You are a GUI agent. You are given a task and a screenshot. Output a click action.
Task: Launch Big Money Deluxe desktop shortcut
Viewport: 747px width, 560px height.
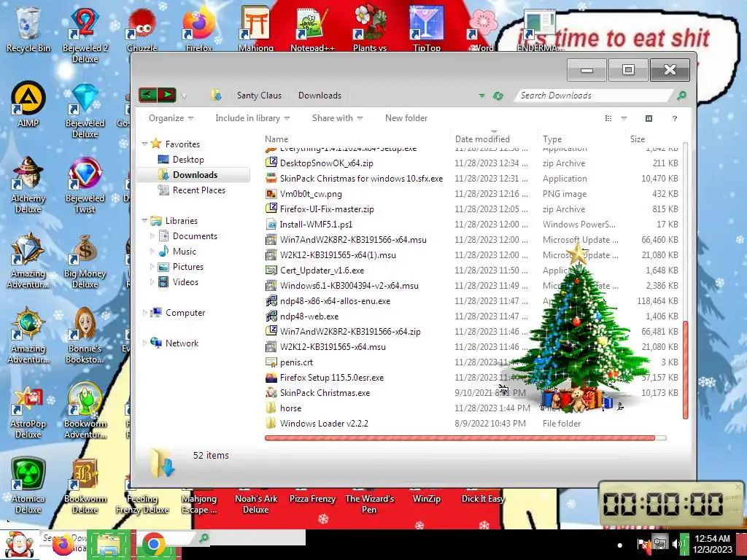click(x=85, y=260)
